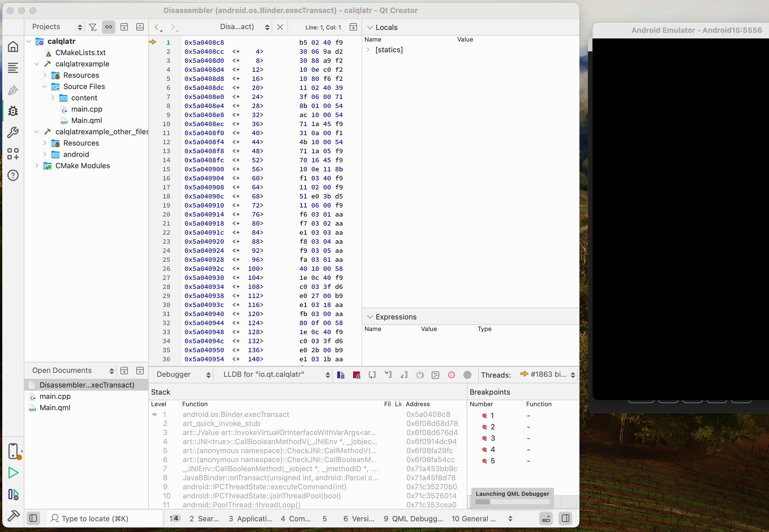Viewport: 769px width, 532px height.
Task: Open the 6 Version Control pane
Action: tap(359, 519)
